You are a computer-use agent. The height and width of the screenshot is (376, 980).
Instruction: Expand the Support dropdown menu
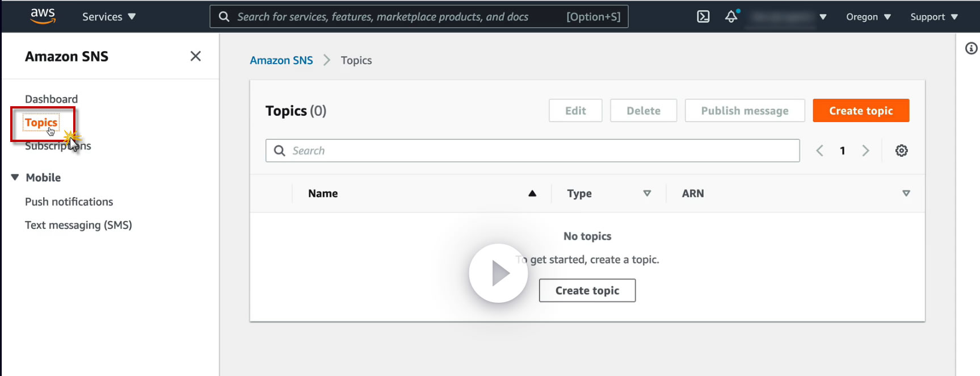(933, 16)
